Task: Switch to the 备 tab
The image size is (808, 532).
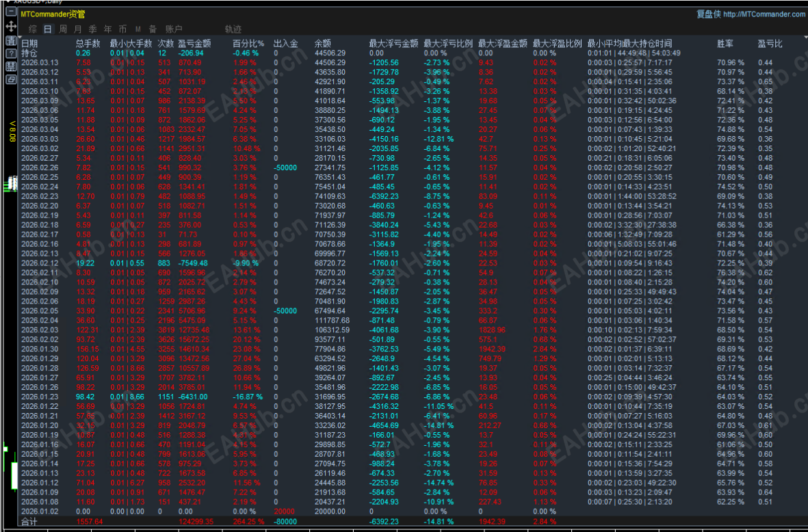Action: coord(153,29)
